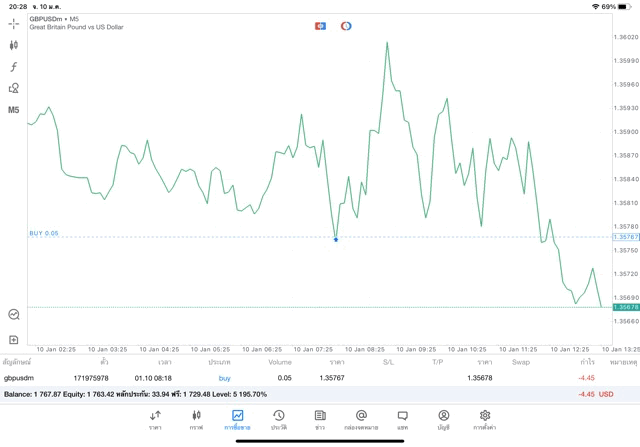The height and width of the screenshot is (447, 640).
Task: Open the drawing objects shapes tool
Action: (x=14, y=89)
